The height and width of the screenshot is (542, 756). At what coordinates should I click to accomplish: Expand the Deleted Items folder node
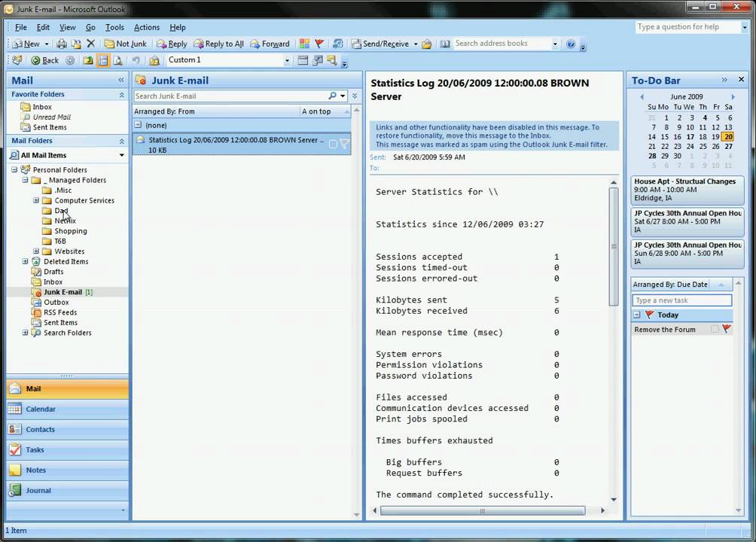point(25,261)
